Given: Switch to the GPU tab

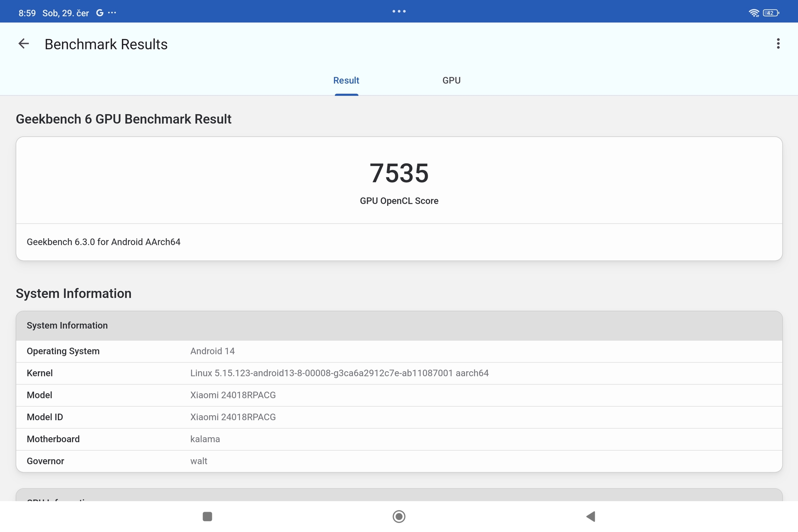Looking at the screenshot, I should (451, 80).
